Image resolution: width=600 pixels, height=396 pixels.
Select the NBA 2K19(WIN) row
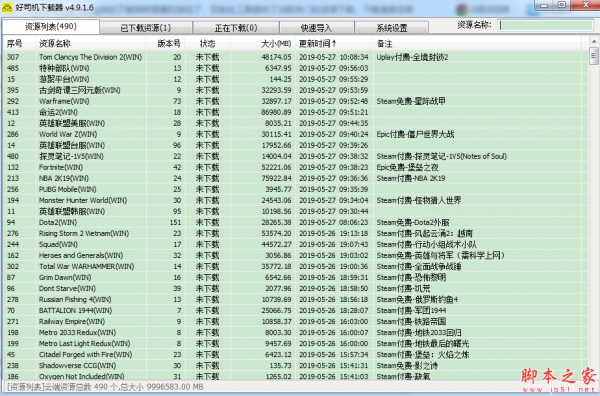295,178
